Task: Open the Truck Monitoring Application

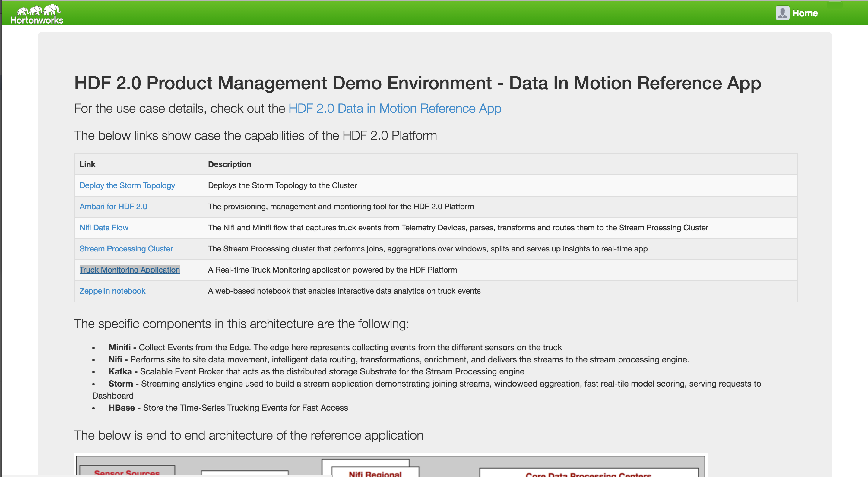Action: 129,270
